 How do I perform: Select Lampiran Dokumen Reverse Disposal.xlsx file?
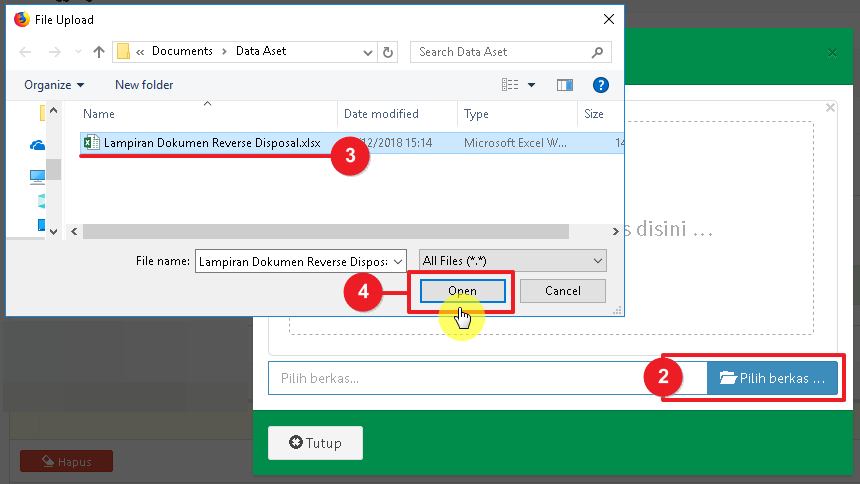point(211,143)
